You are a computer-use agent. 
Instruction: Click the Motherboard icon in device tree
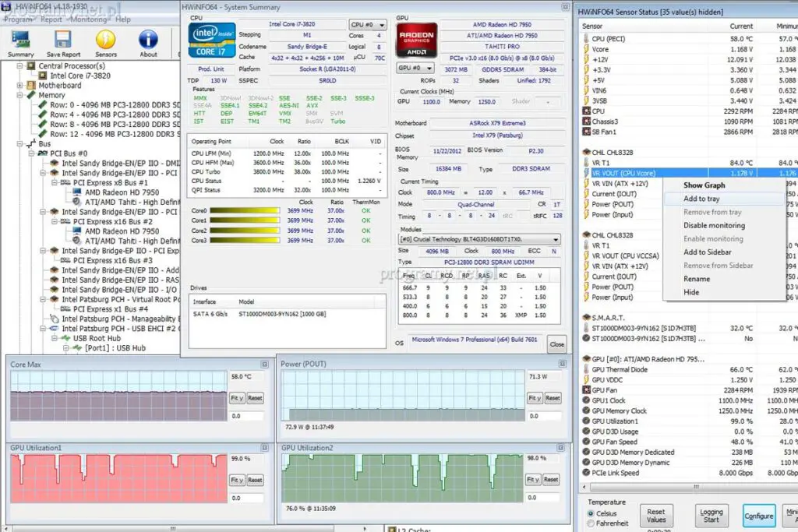pos(31,86)
